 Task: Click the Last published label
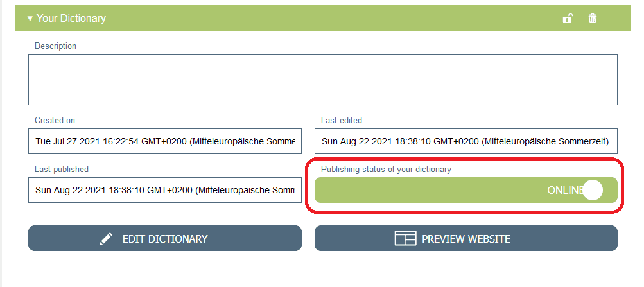(62, 169)
